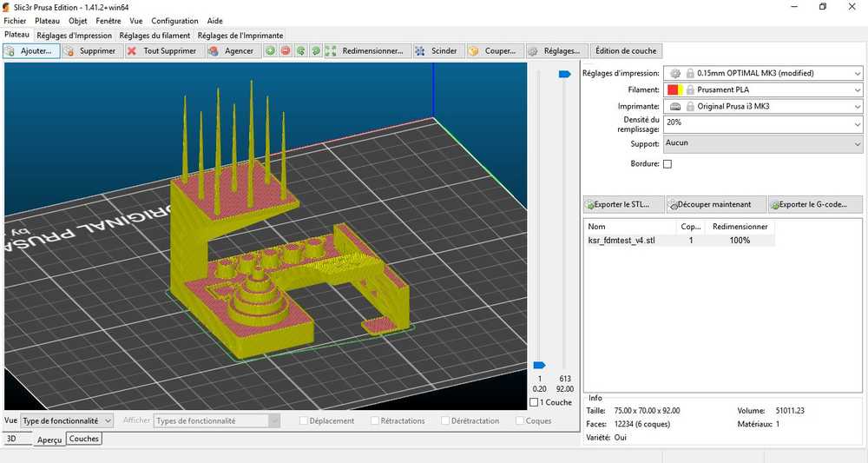The width and height of the screenshot is (868, 463).
Task: Toggle the Rétractations checkbox
Action: pyautogui.click(x=375, y=421)
